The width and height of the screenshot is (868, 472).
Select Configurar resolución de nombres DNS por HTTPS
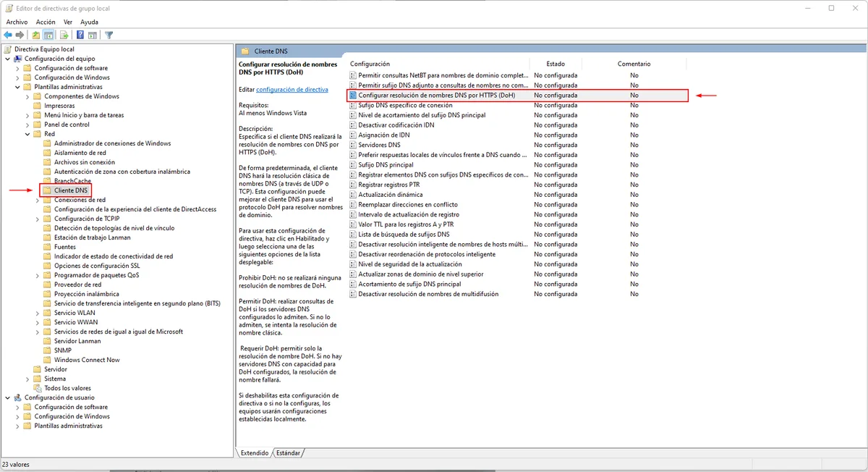coord(517,95)
